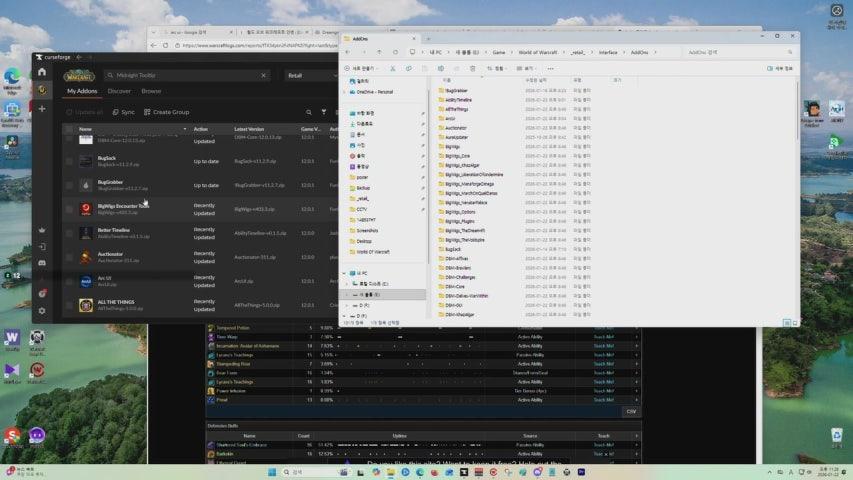Click the Sync button
This screenshot has width=853, height=480.
[x=123, y=112]
